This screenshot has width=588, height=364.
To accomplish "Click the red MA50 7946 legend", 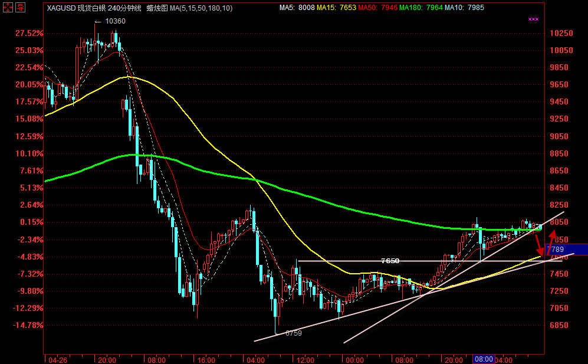I will click(377, 8).
